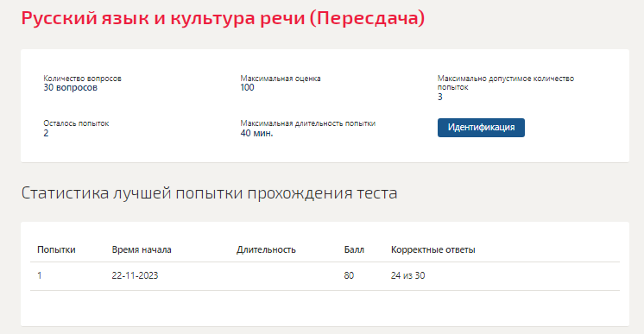The width and height of the screenshot is (644, 334).
Task: Click the Максимально допустимое количество попыток label
Action: 506,83
